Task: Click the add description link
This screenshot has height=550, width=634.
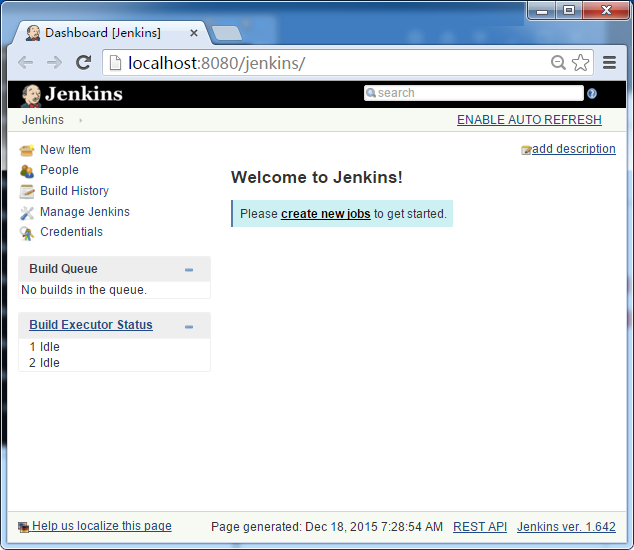Action: (574, 149)
